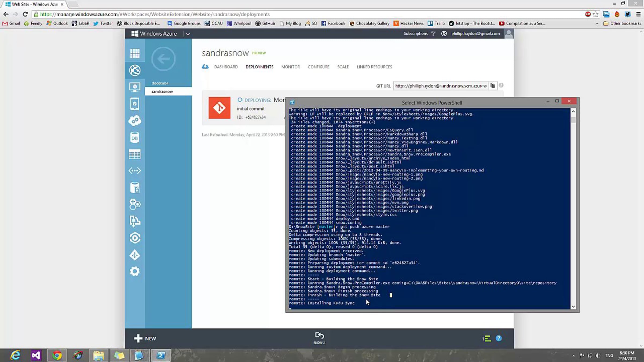This screenshot has height=362, width=644.
Task: Open Mobile Services phone icon in sidebar
Action: click(135, 104)
